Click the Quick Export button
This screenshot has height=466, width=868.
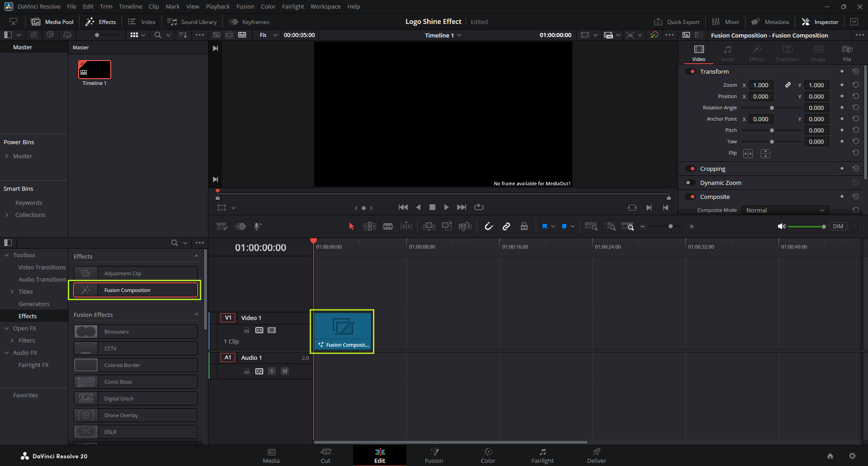pos(677,22)
